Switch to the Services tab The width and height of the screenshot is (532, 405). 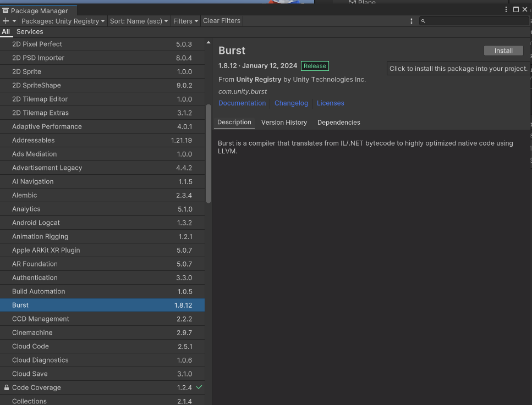[29, 31]
